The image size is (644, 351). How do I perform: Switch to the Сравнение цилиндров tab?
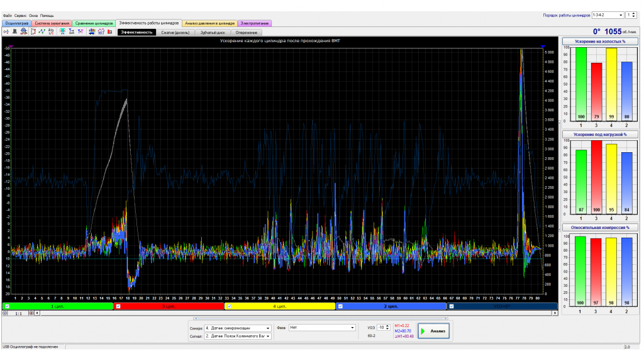pyautogui.click(x=94, y=23)
